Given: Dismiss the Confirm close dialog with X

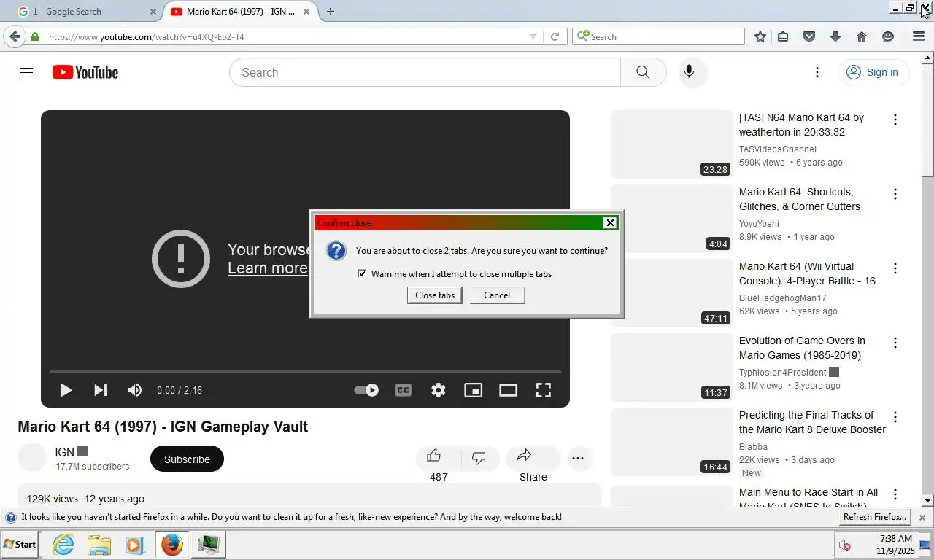Looking at the screenshot, I should click(610, 223).
